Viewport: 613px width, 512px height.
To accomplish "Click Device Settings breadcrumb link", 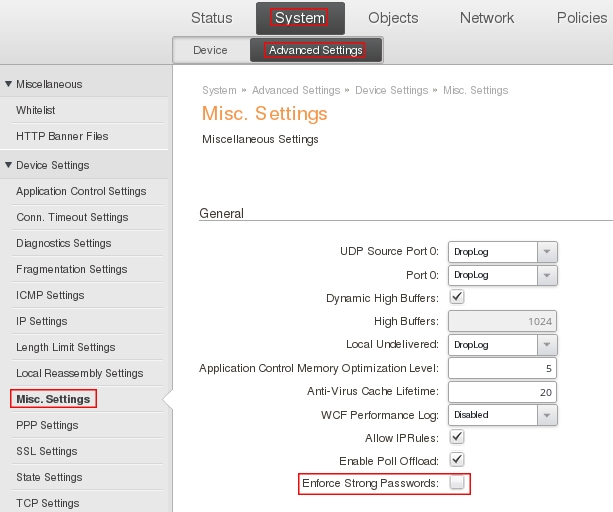I will pyautogui.click(x=391, y=90).
